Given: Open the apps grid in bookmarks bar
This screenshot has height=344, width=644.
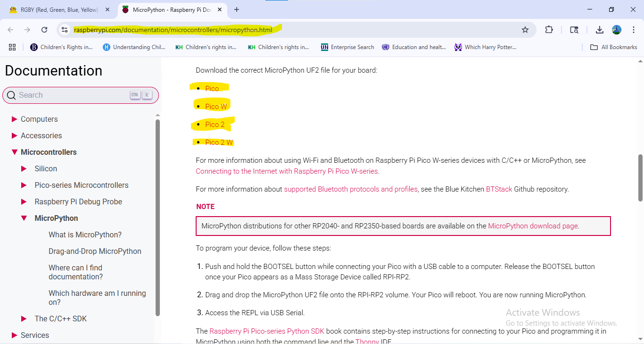Looking at the screenshot, I should [x=12, y=47].
